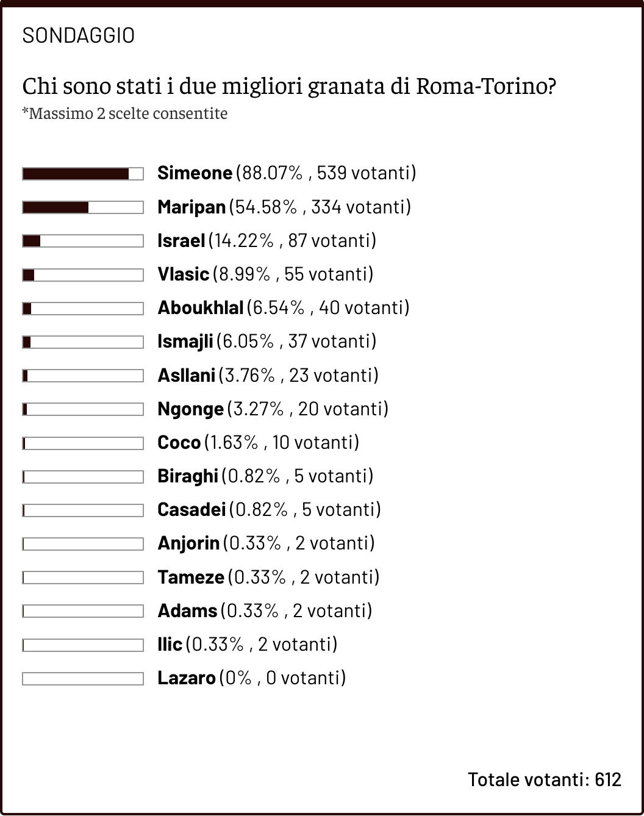The image size is (644, 816).
Task: Click Maripan's result progress bar
Action: [x=83, y=207]
